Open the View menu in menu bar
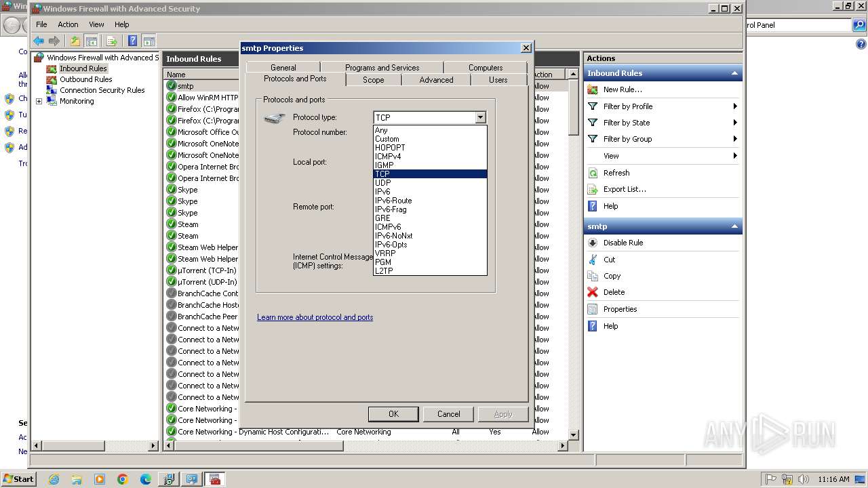This screenshot has width=868, height=488. (96, 24)
